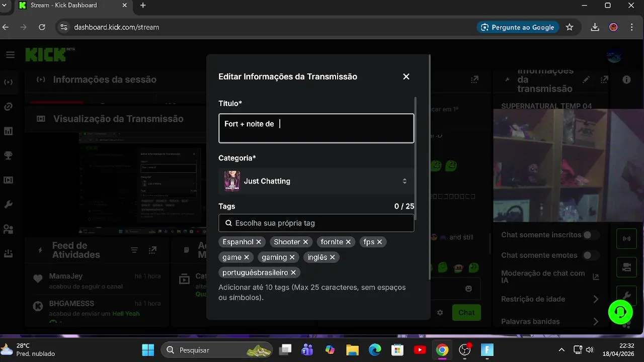Open File Explorer from taskbar
This screenshot has width=644, height=362.
pos(352,350)
